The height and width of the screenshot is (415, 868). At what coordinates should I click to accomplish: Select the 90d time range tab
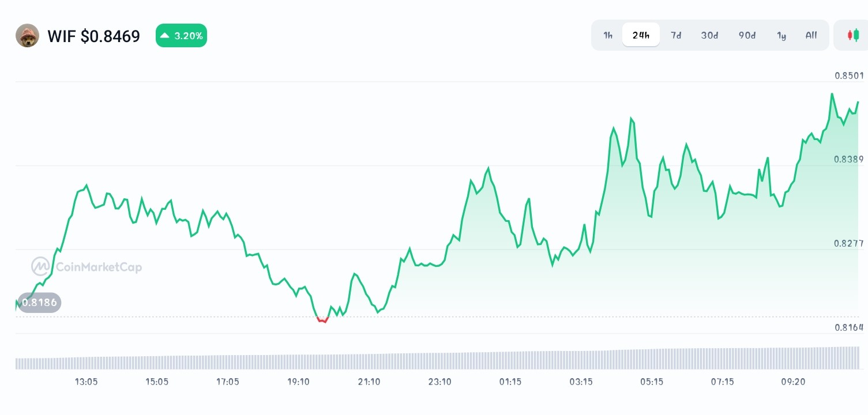click(x=747, y=35)
